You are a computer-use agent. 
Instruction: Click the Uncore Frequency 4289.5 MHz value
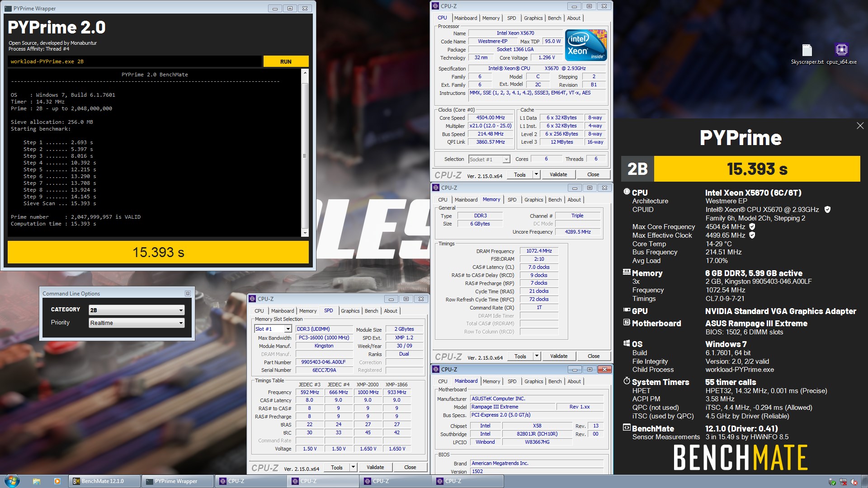click(578, 232)
